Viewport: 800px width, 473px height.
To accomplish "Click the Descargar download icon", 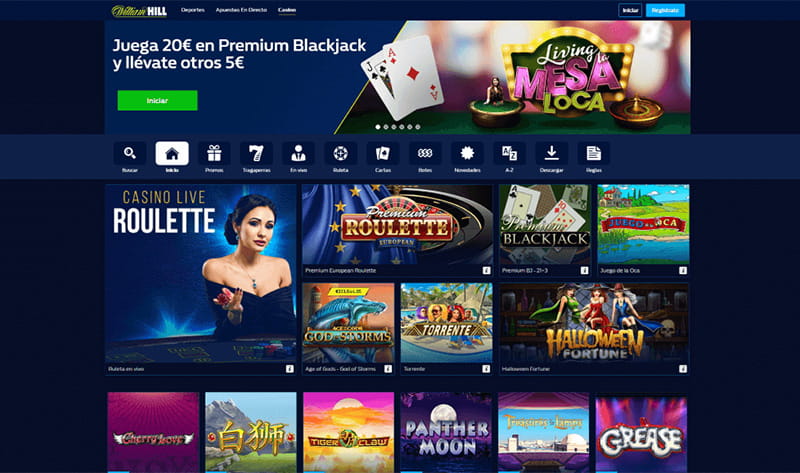I will [552, 153].
